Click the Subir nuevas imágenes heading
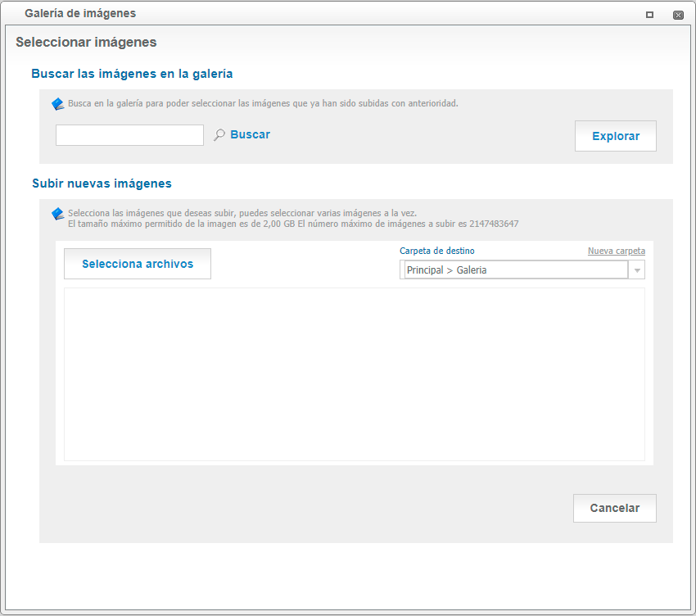696x616 pixels. click(x=102, y=183)
